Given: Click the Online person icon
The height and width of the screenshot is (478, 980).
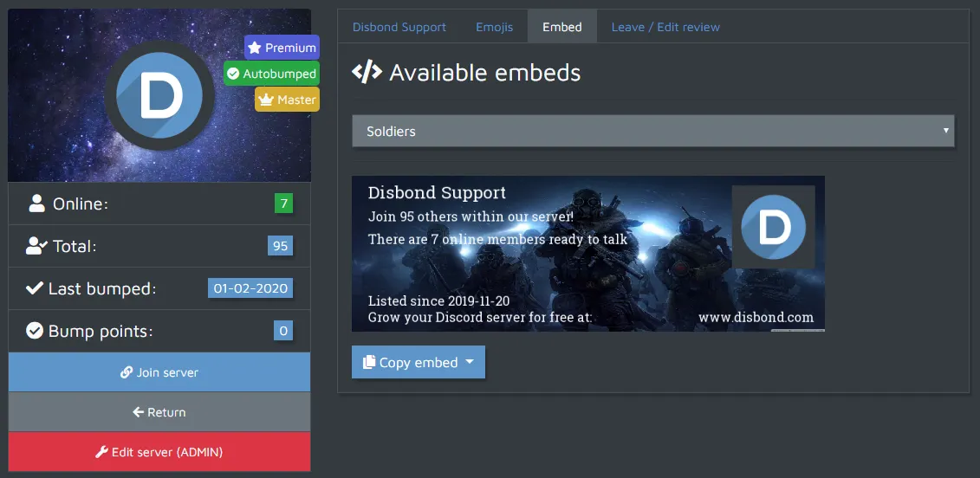Looking at the screenshot, I should (37, 203).
